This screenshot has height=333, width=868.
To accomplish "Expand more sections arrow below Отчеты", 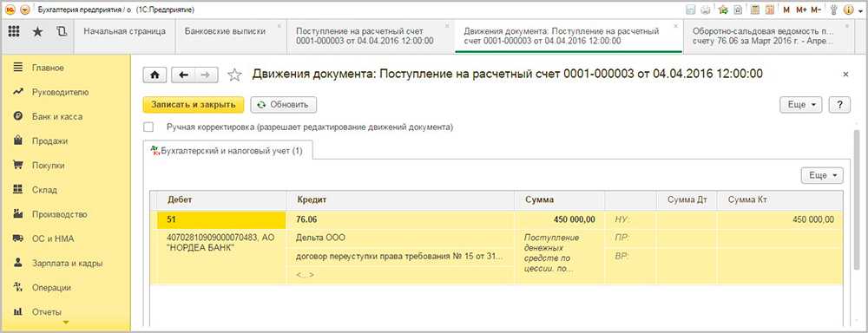I will pyautogui.click(x=66, y=323).
